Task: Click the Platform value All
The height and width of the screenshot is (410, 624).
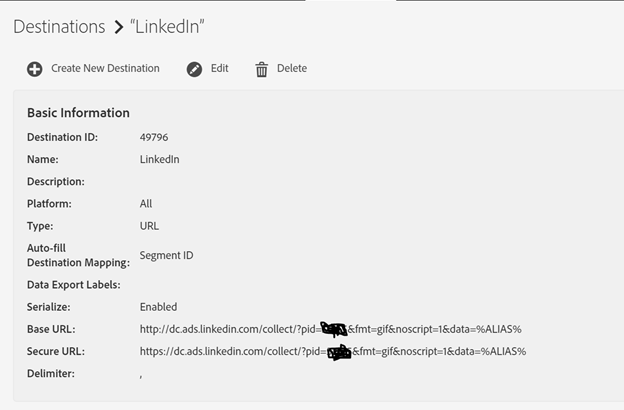Action: click(146, 204)
